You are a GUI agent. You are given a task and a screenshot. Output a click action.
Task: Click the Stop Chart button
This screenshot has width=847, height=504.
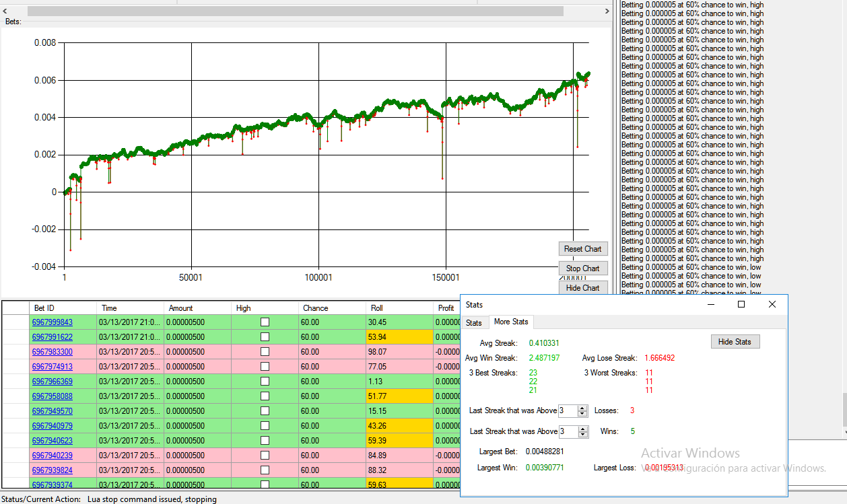point(583,268)
